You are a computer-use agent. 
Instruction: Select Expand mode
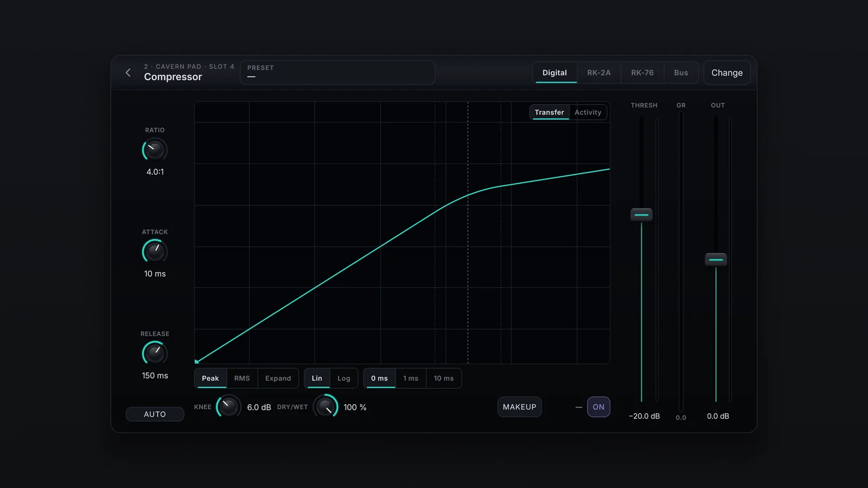278,378
